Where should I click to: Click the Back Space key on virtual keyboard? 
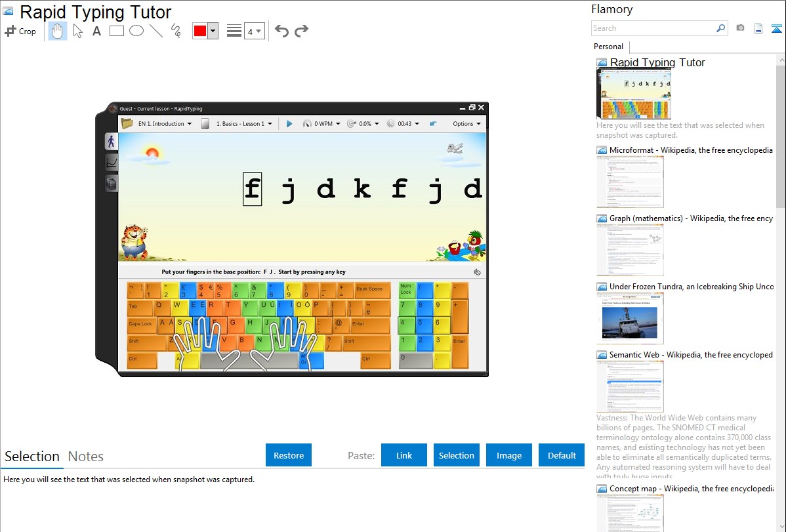(372, 291)
